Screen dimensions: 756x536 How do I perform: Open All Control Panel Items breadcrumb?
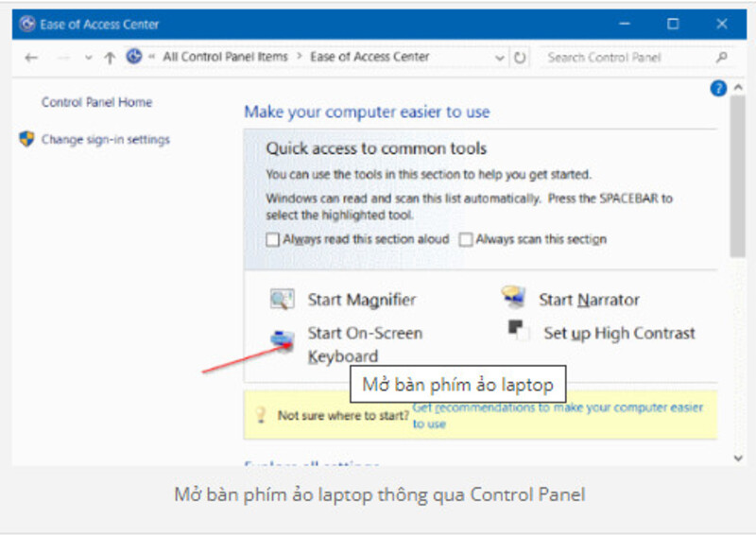click(225, 57)
